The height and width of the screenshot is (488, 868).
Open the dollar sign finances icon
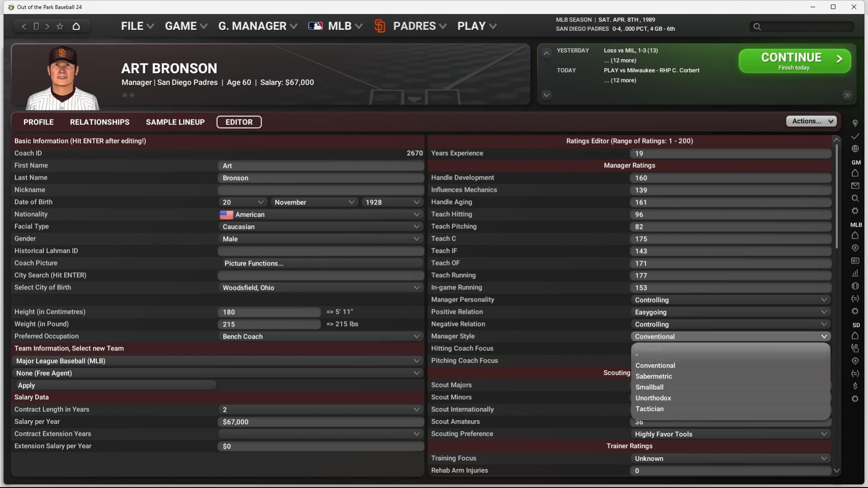855,386
